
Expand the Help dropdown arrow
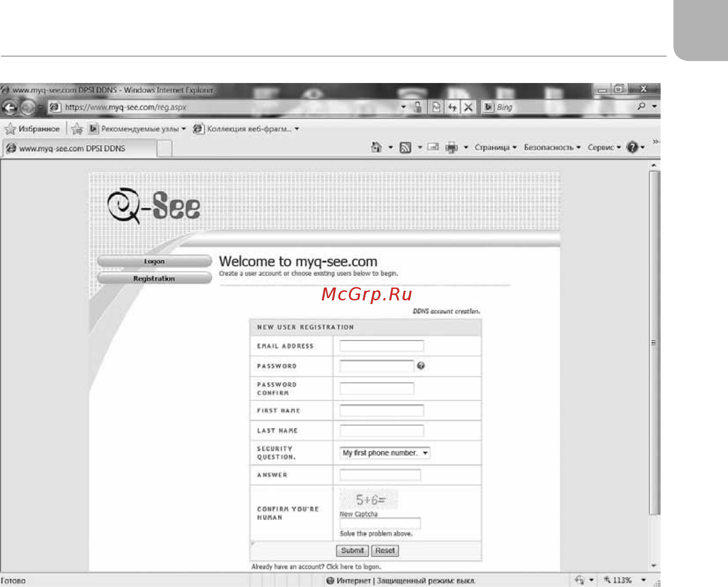point(642,147)
